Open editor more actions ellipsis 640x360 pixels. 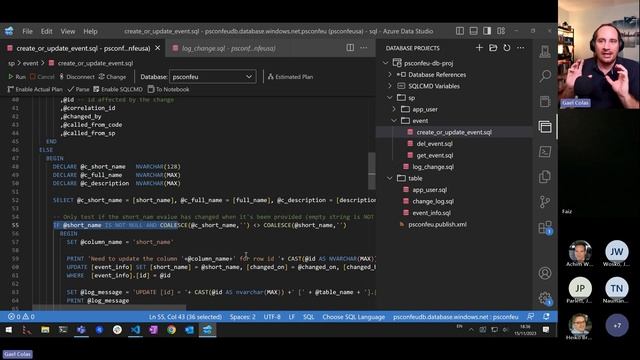(x=364, y=48)
